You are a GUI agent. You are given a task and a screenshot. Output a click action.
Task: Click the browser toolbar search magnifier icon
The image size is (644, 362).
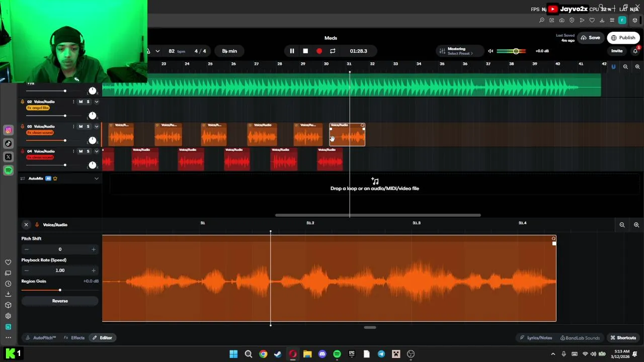click(542, 20)
